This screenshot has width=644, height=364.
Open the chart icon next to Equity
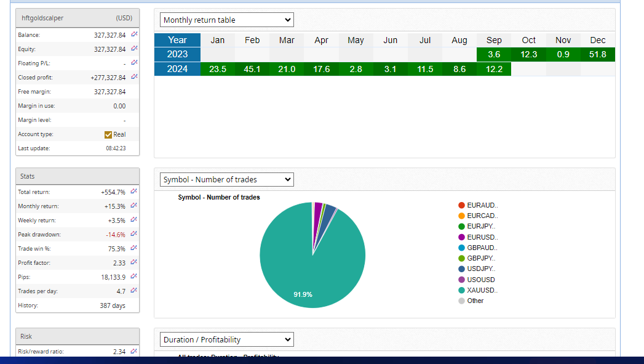[x=134, y=49]
